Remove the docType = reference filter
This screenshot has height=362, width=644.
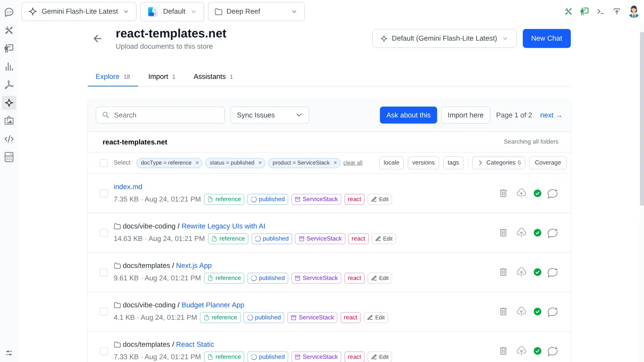(197, 163)
